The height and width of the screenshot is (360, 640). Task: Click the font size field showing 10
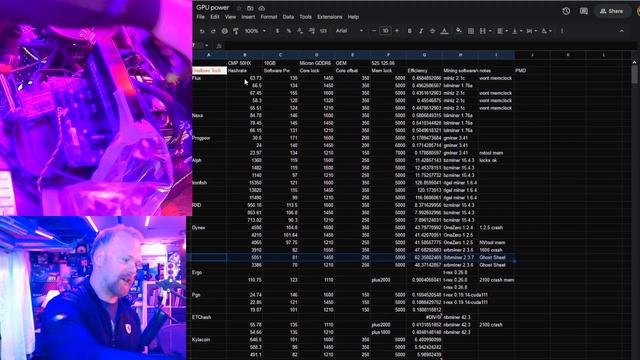tap(385, 31)
